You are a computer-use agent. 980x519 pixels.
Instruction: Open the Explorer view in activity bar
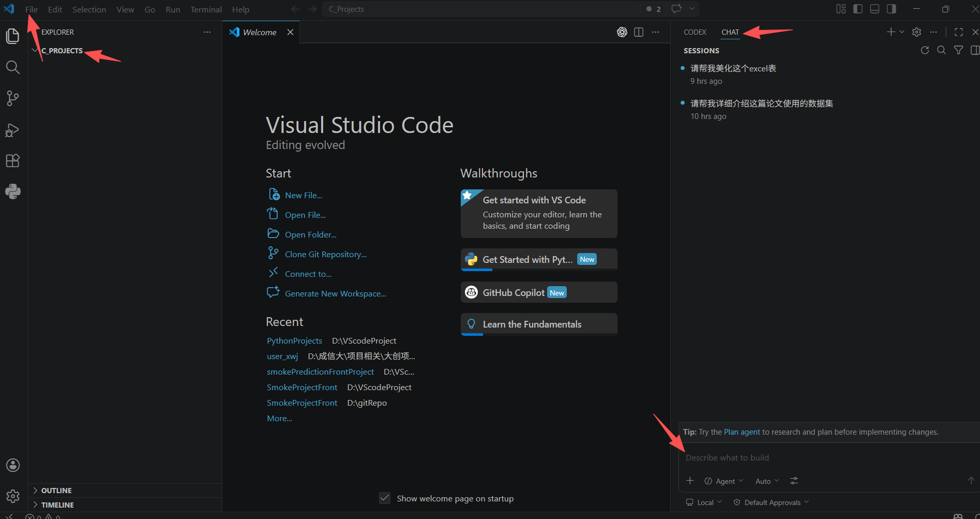pos(12,36)
